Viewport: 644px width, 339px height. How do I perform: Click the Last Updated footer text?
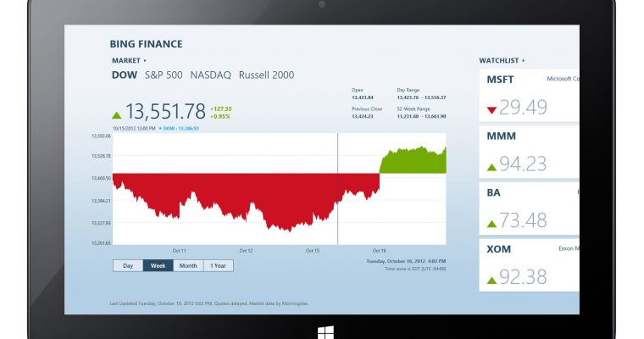click(x=209, y=303)
